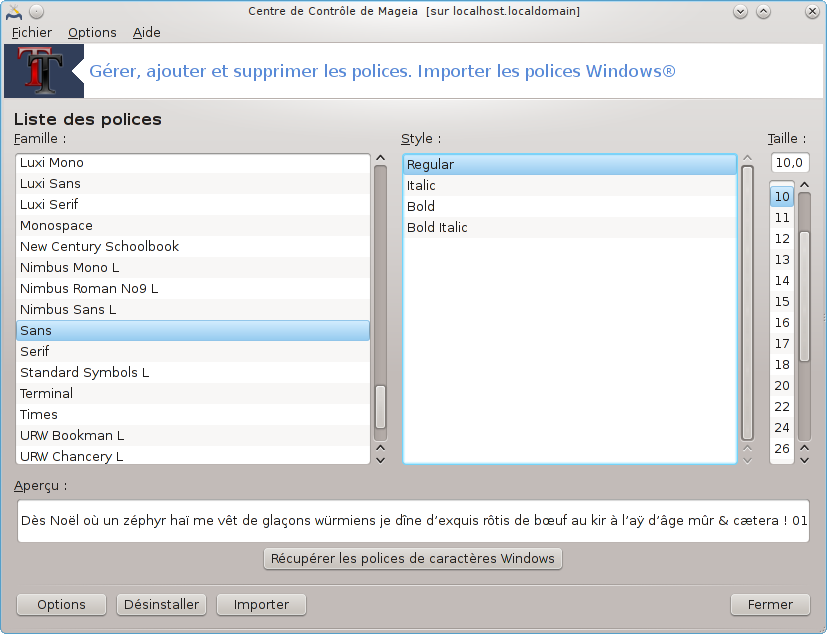The height and width of the screenshot is (634, 827).
Task: Pick font size 18
Action: 782,365
